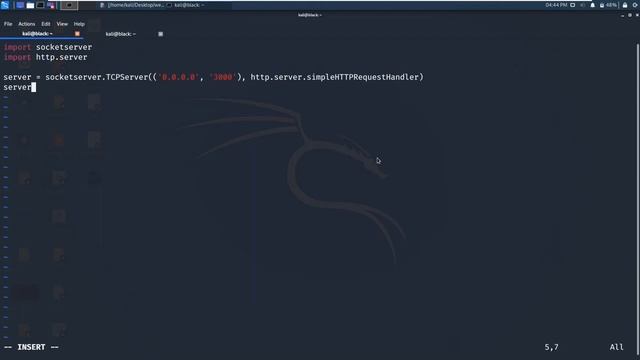Select the first kali@black terminal tab
Image resolution: width=640 pixels, height=360 pixels.
click(37, 34)
